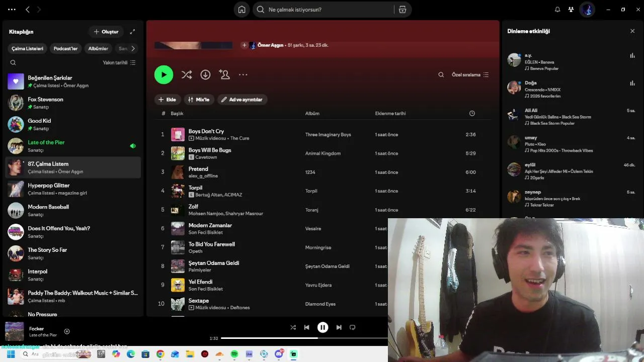Filter library by Albümler

(x=98, y=49)
